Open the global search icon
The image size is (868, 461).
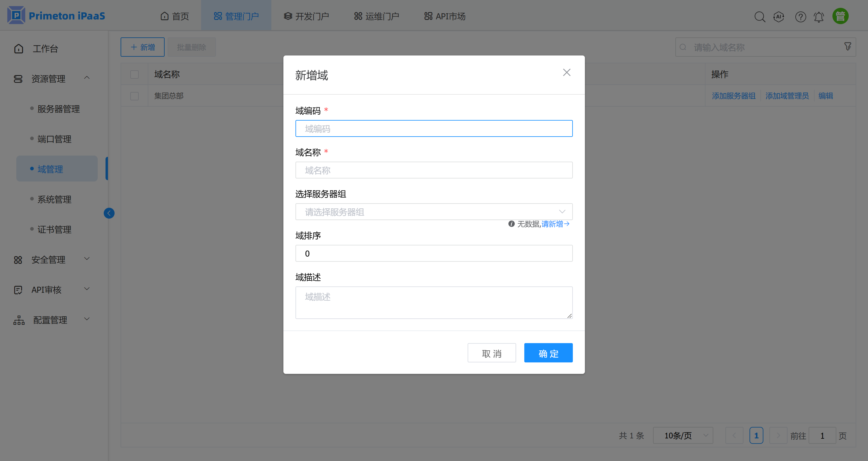pos(760,16)
